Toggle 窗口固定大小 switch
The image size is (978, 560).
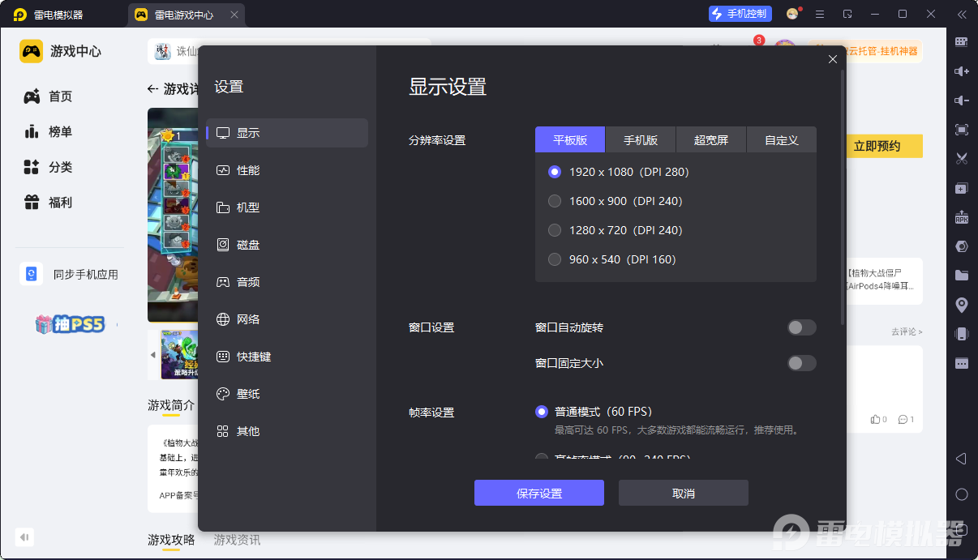[802, 363]
